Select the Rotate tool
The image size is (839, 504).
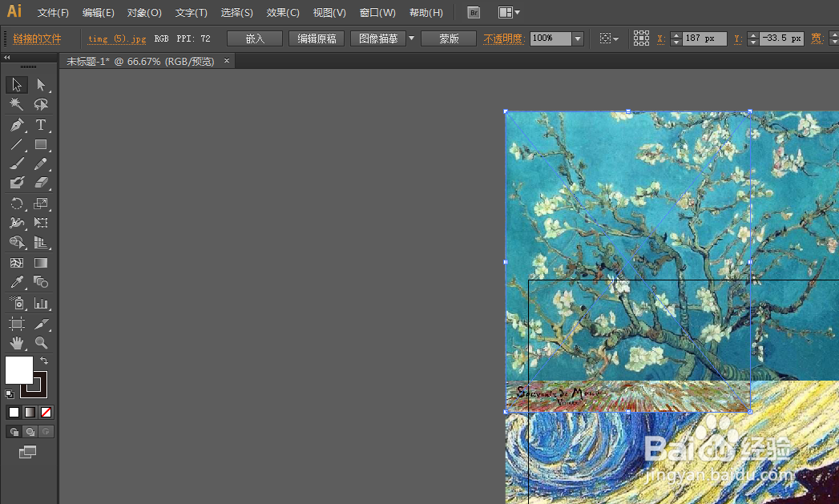[17, 204]
